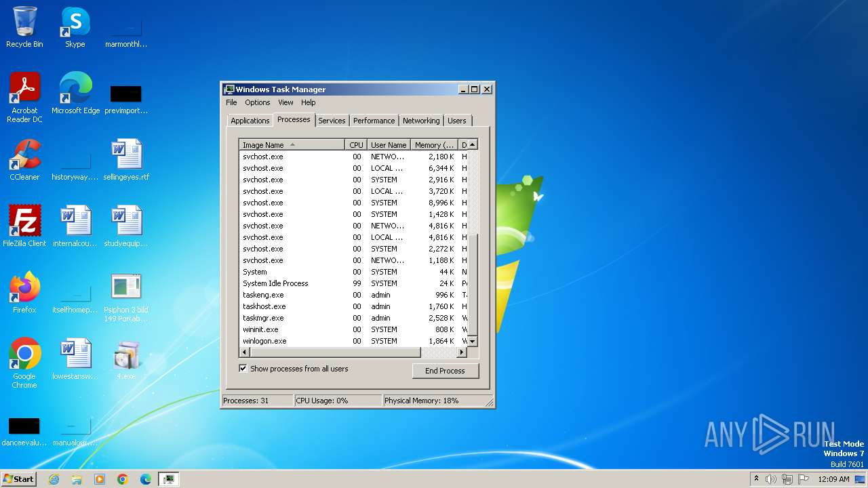Click the Task Manager taskbar button
The width and height of the screenshot is (868, 488).
(x=169, y=479)
